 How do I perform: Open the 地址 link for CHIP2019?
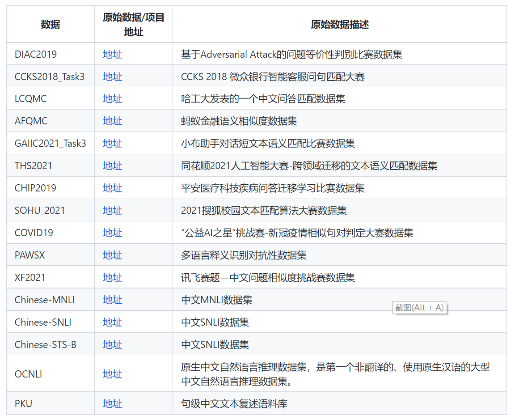112,188
